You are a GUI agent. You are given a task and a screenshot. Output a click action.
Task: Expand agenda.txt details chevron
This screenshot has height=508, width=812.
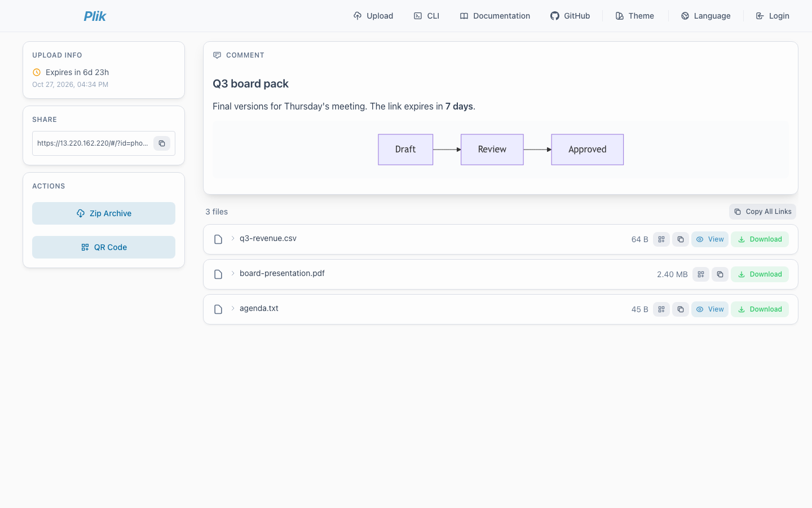[x=232, y=309]
